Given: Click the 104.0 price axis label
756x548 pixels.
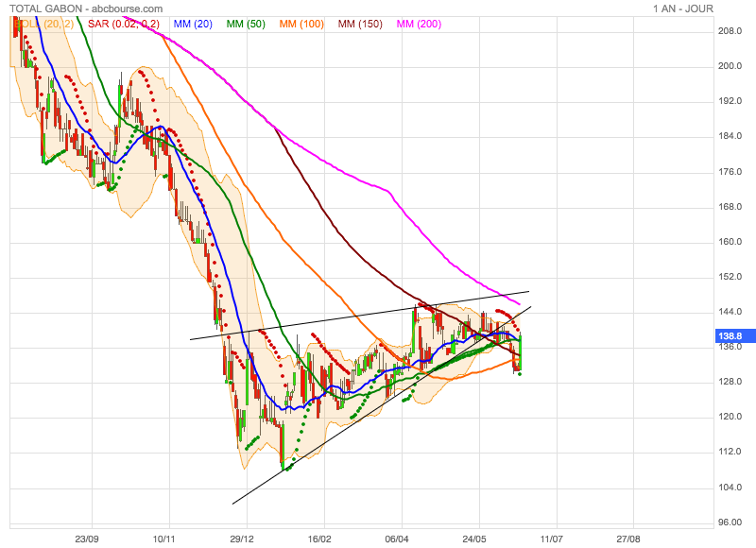Looking at the screenshot, I should pos(730,488).
